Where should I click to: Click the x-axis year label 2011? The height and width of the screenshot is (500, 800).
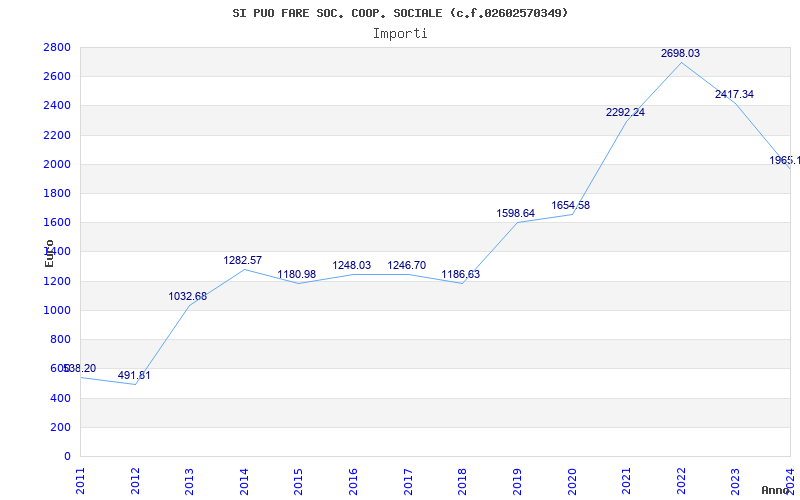pyautogui.click(x=81, y=482)
